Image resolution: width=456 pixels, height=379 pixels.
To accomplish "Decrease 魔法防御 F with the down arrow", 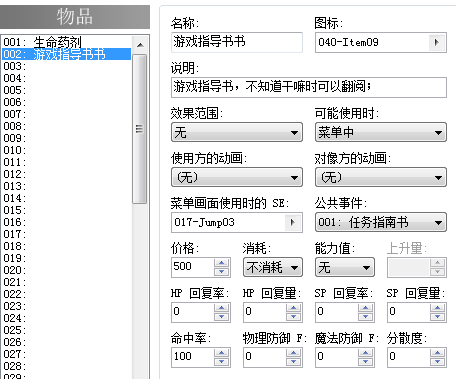I will pos(366,362).
